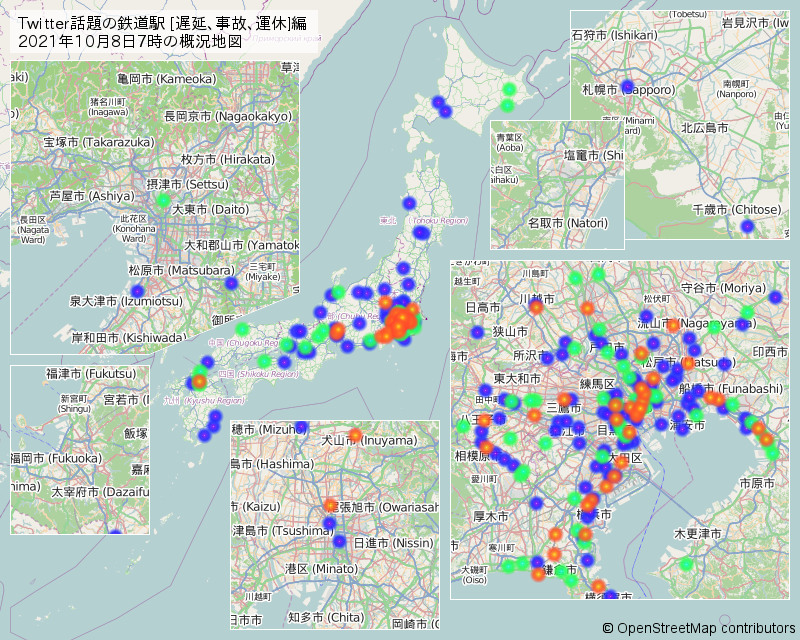Click the blue marker right of 守谷市 (Moriya)

pyautogui.click(x=775, y=297)
